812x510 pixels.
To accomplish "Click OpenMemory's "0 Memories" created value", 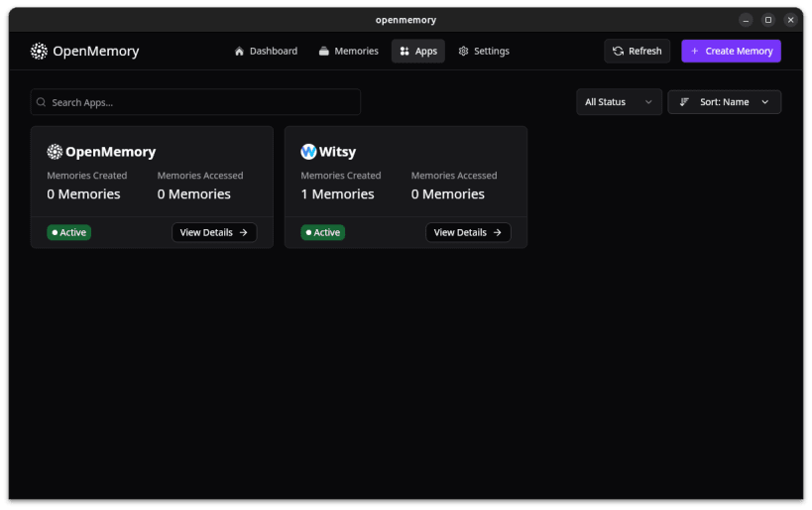I will coord(83,193).
